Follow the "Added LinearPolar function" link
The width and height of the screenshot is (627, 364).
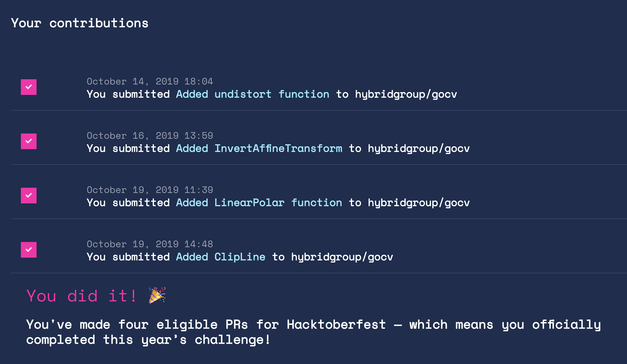point(259,203)
